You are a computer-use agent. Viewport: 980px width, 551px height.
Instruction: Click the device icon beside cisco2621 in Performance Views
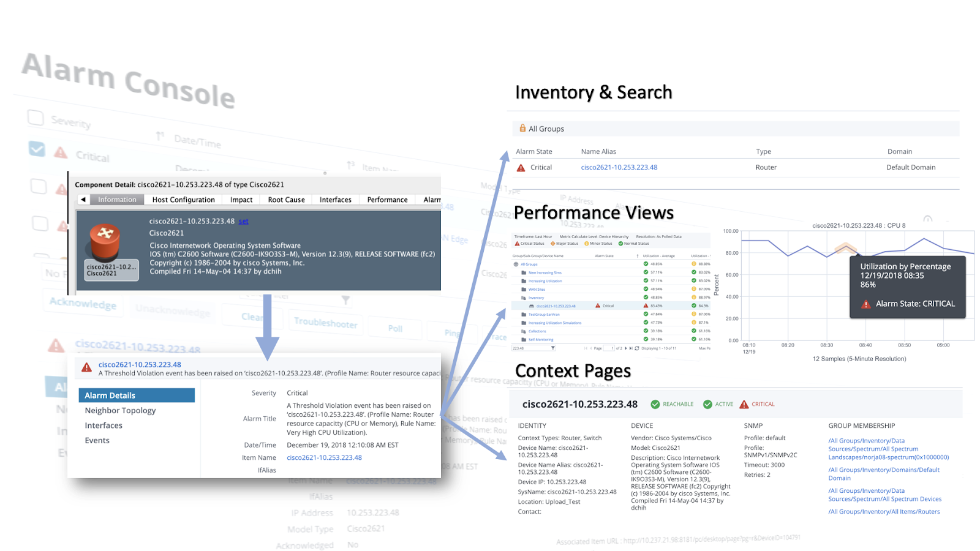(532, 306)
